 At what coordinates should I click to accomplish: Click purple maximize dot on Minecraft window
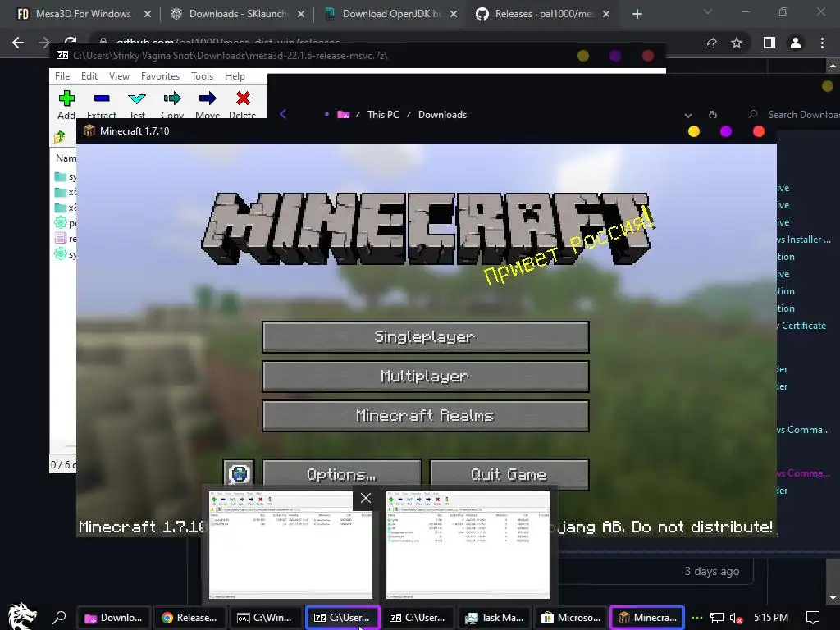[x=726, y=131]
